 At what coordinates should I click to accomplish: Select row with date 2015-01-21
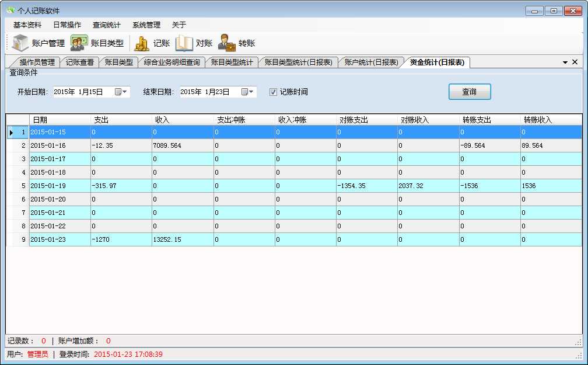point(295,213)
